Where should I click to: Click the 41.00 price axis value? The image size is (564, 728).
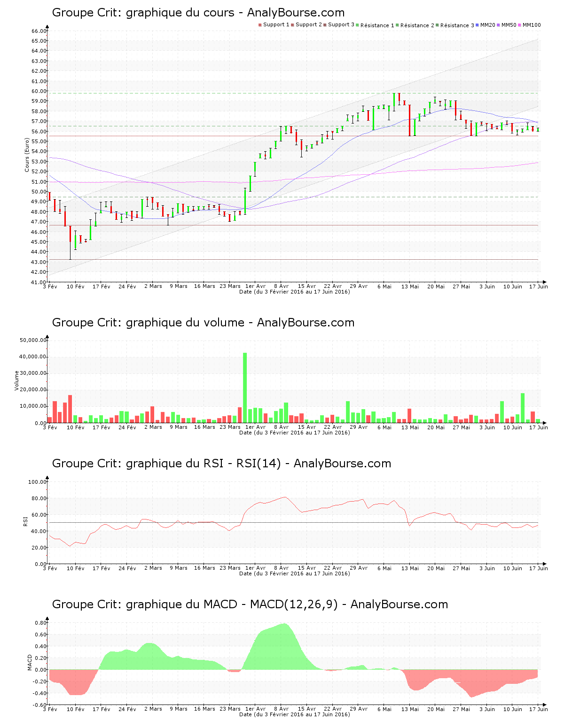[x=39, y=282]
